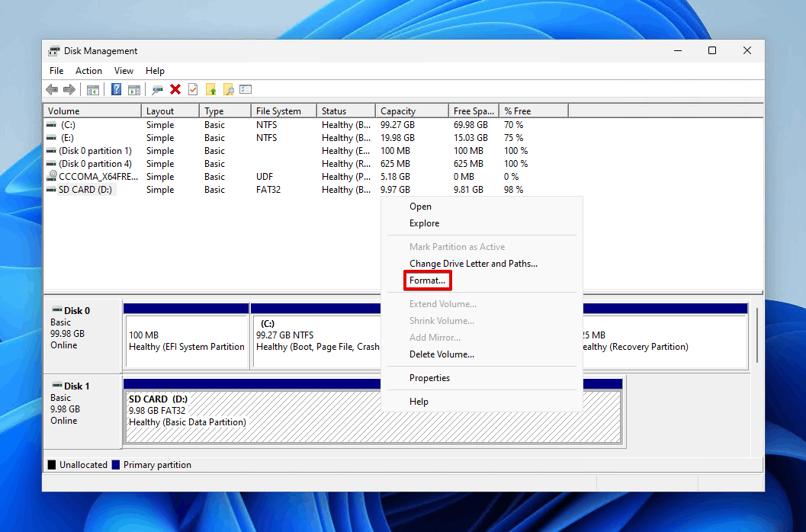This screenshot has height=532, width=806.
Task: Sort by the Volume column header
Action: click(92, 111)
